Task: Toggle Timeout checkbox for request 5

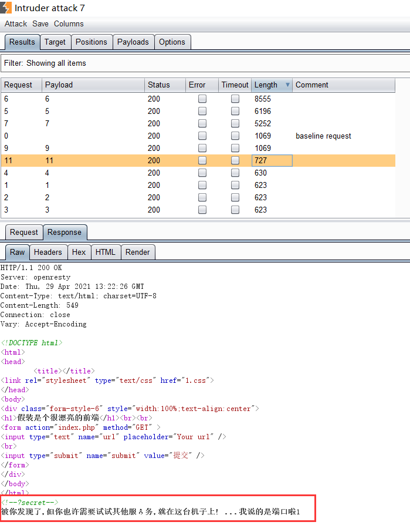Action: (x=235, y=111)
